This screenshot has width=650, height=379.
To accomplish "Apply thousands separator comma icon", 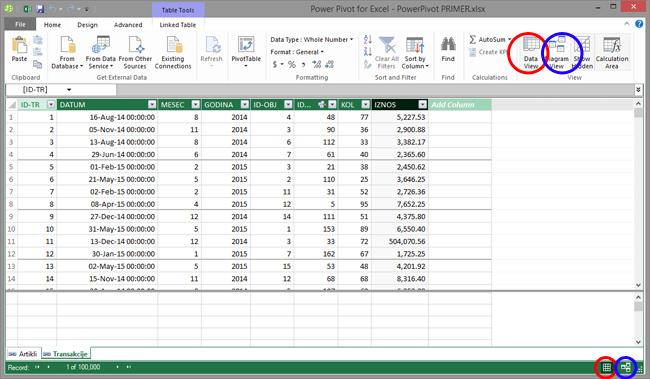I will [303, 64].
